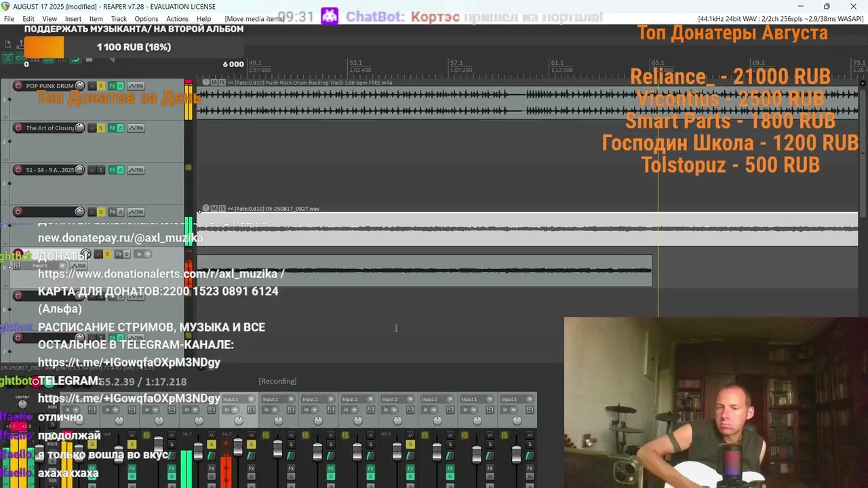Open TRIM envelope button on S1 - S4 track

136,170
